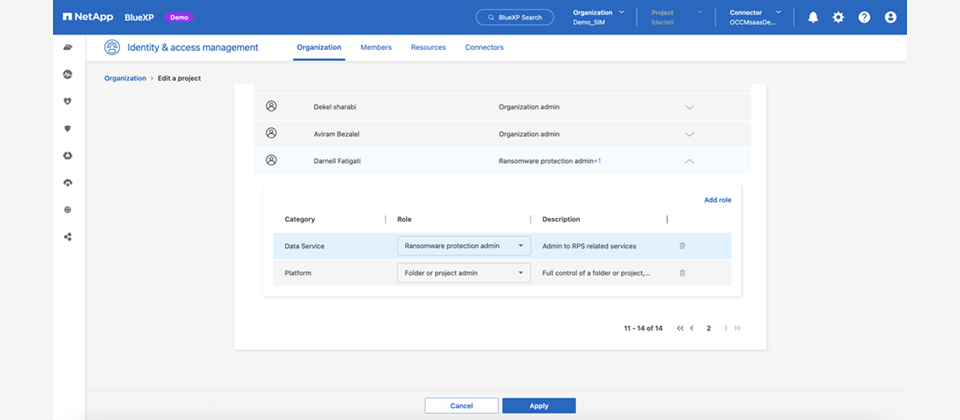Click the BlueXP Search field

click(x=514, y=17)
